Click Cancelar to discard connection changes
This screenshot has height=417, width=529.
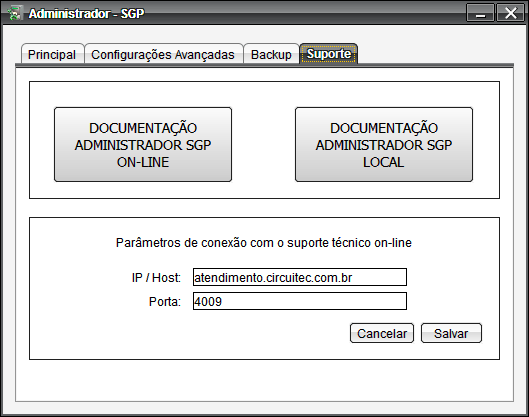pyautogui.click(x=382, y=333)
